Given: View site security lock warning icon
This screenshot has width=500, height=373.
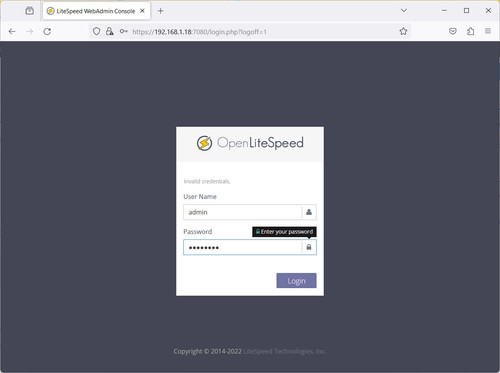Looking at the screenshot, I should pyautogui.click(x=110, y=31).
